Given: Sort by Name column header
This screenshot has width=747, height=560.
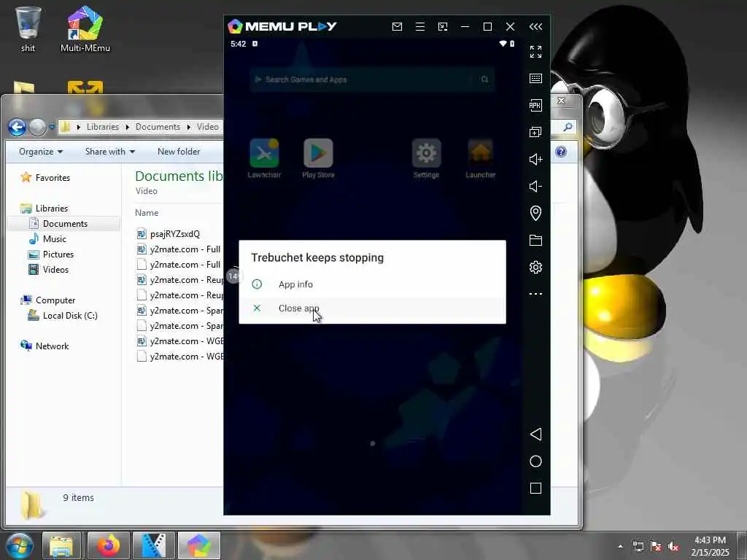Looking at the screenshot, I should (147, 212).
